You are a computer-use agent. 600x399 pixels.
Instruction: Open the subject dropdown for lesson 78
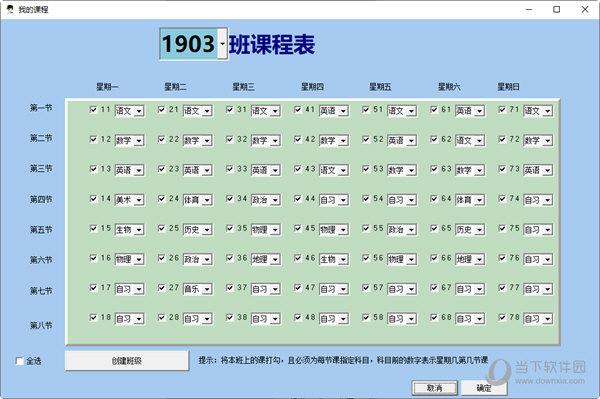[x=548, y=319]
